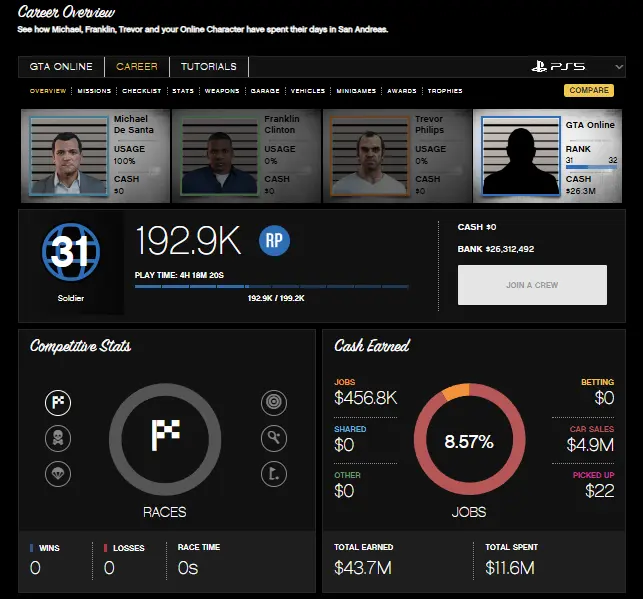Select Trevor Philips character card
This screenshot has height=599, width=643.
(x=397, y=155)
